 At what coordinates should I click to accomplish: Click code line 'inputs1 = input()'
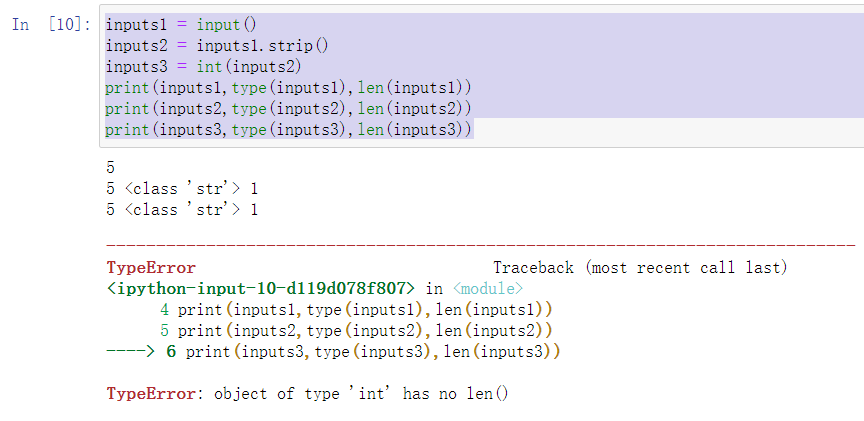[181, 25]
